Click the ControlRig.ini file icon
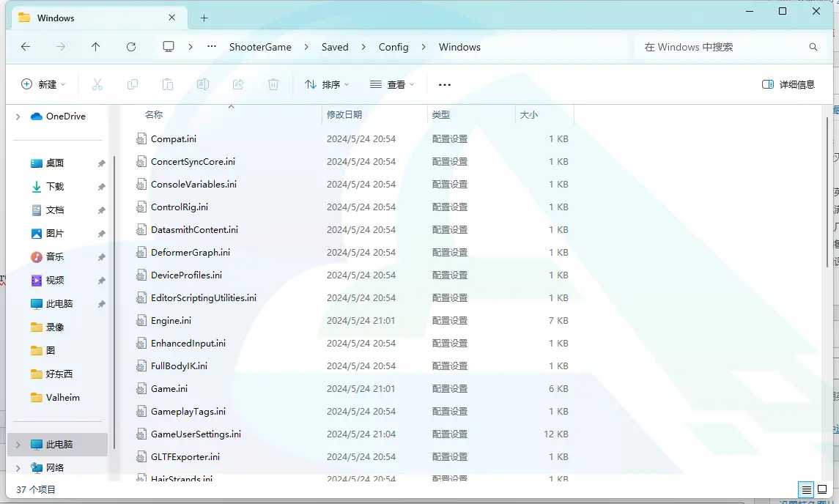839x504 pixels. 141,207
